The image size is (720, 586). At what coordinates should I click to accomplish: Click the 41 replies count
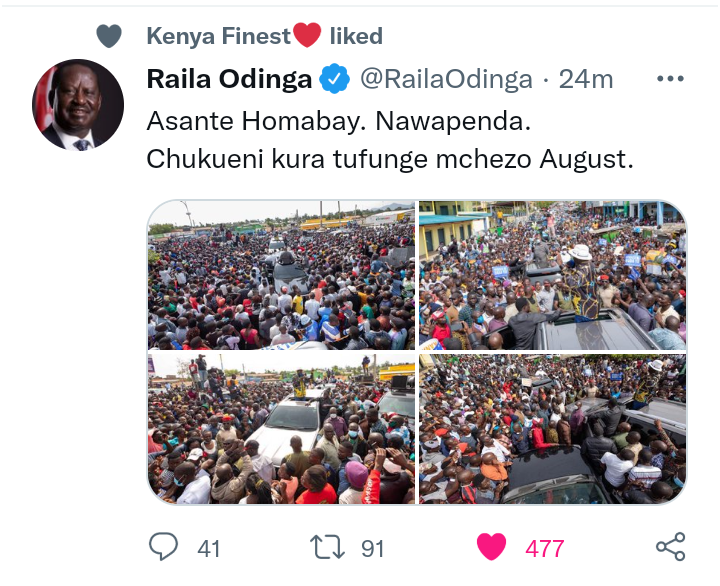(x=208, y=549)
